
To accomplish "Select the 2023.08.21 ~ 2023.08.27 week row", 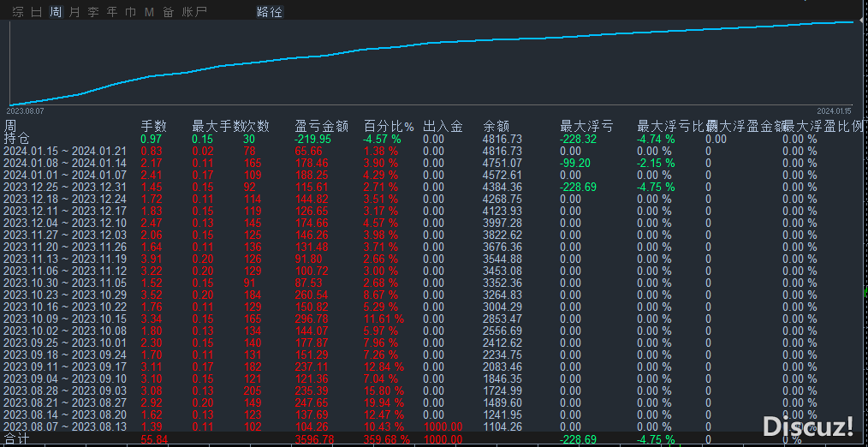I will pyautogui.click(x=65, y=402).
